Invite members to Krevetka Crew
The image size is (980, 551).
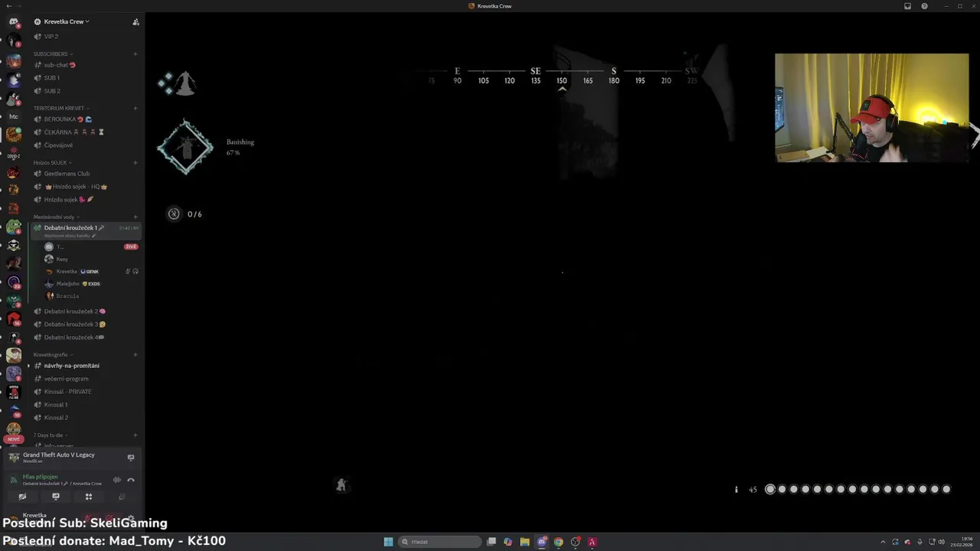136,21
